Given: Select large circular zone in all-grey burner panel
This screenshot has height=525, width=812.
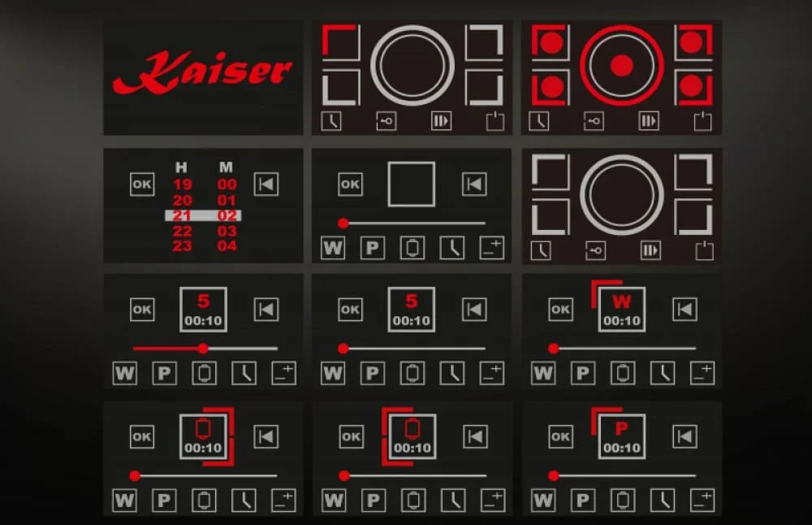Looking at the screenshot, I should 621,194.
